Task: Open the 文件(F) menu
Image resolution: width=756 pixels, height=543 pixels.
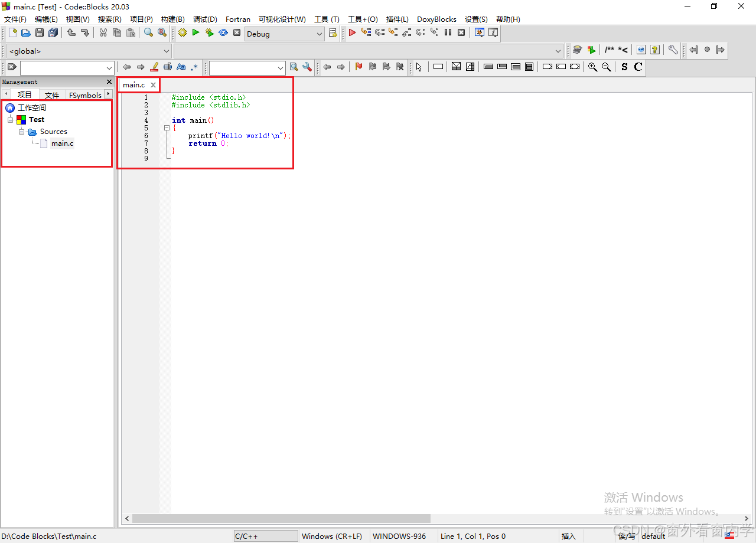Action: point(15,19)
